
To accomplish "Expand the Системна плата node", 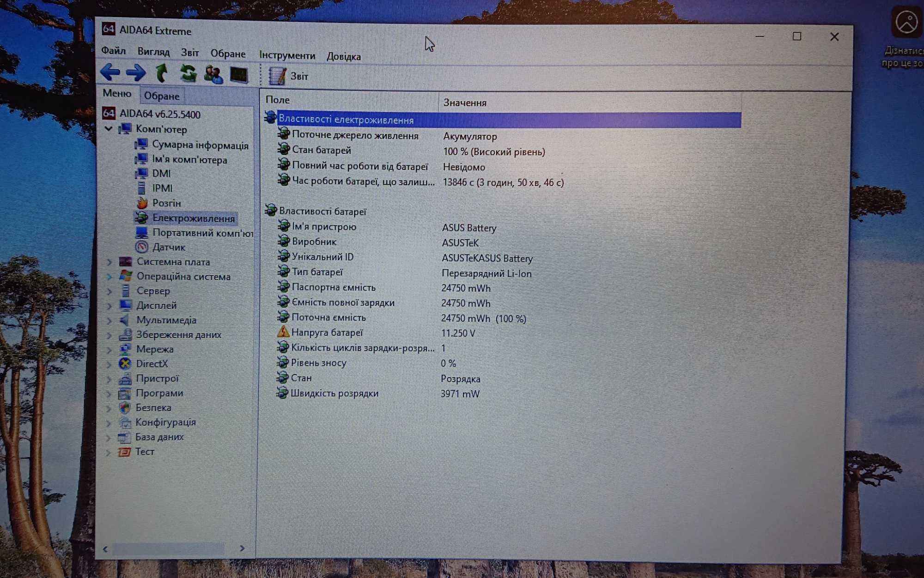I will (x=109, y=262).
